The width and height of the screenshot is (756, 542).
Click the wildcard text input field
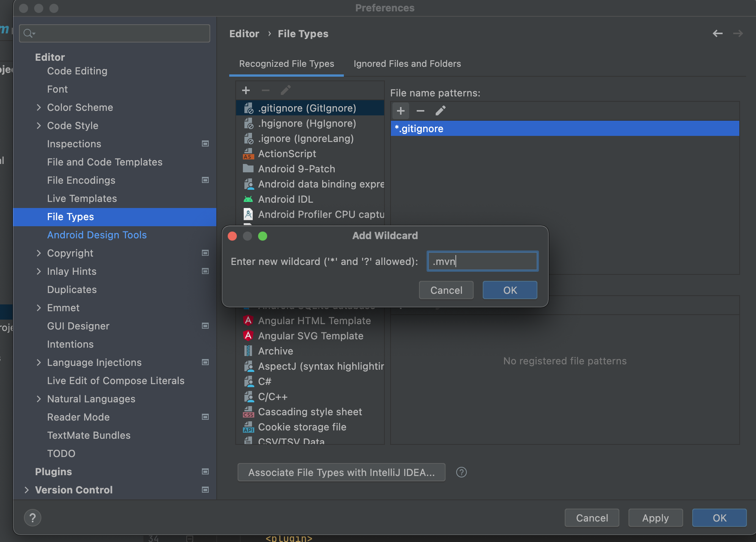click(x=482, y=261)
